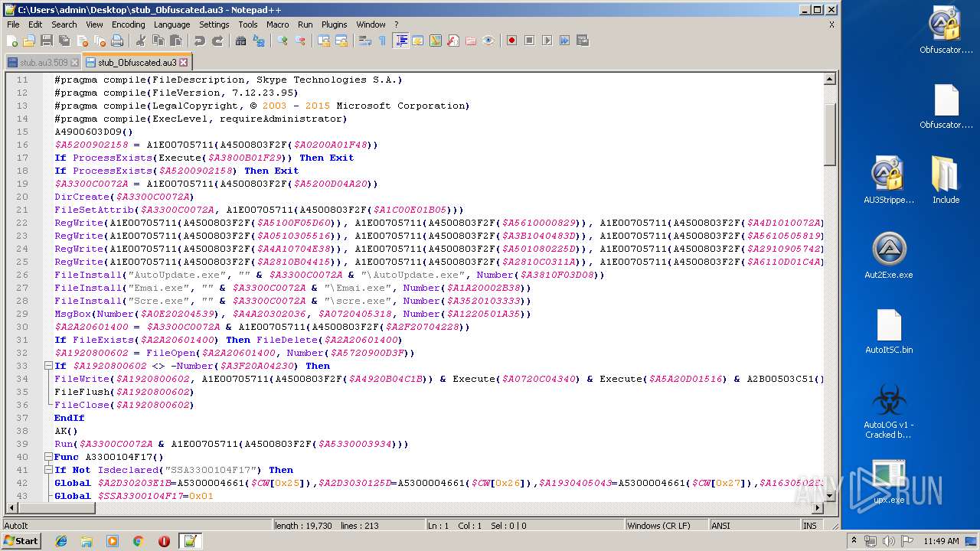Open the Language menu
The image size is (980, 551).
coord(171,24)
